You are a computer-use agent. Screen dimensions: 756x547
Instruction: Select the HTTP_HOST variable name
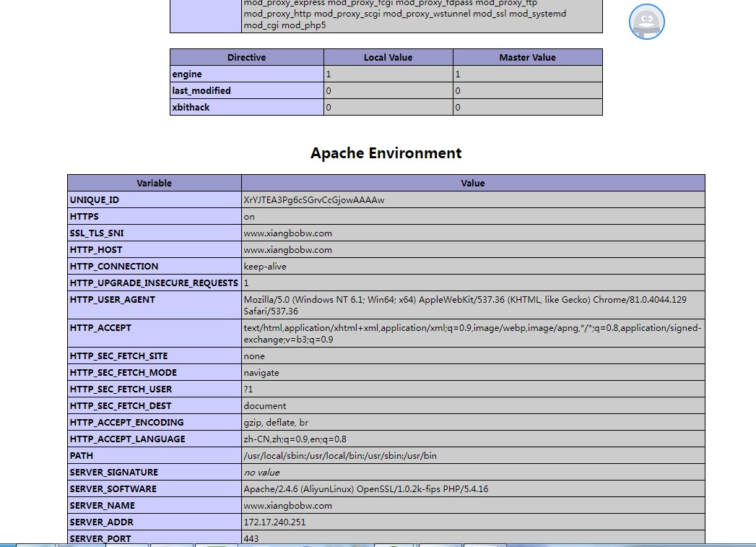(96, 250)
